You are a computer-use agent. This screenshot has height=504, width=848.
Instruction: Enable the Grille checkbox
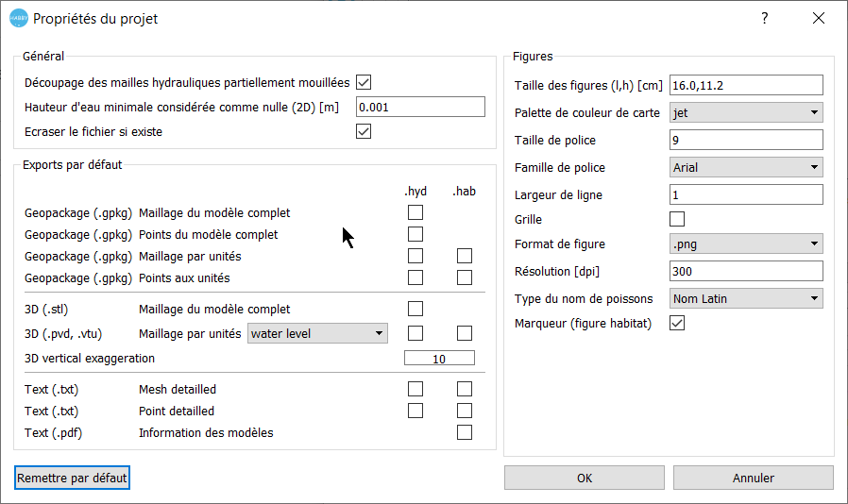click(677, 219)
